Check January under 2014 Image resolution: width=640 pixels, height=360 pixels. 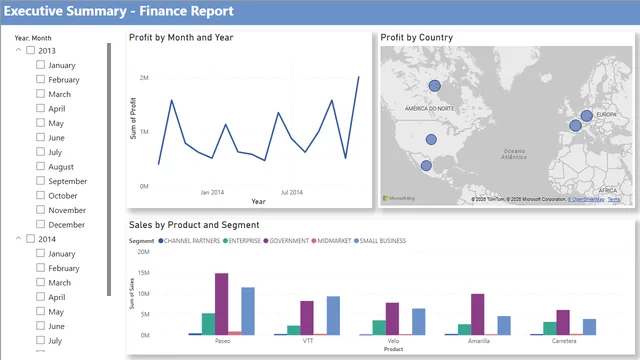(x=40, y=253)
